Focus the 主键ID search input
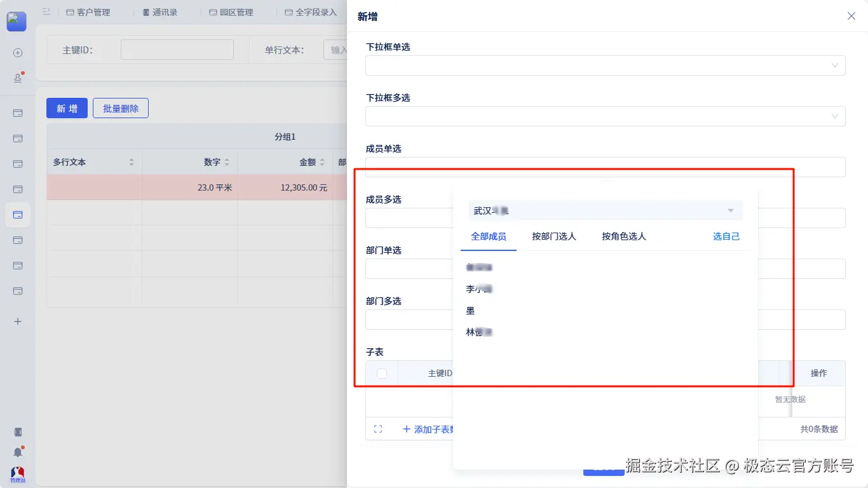 177,50
